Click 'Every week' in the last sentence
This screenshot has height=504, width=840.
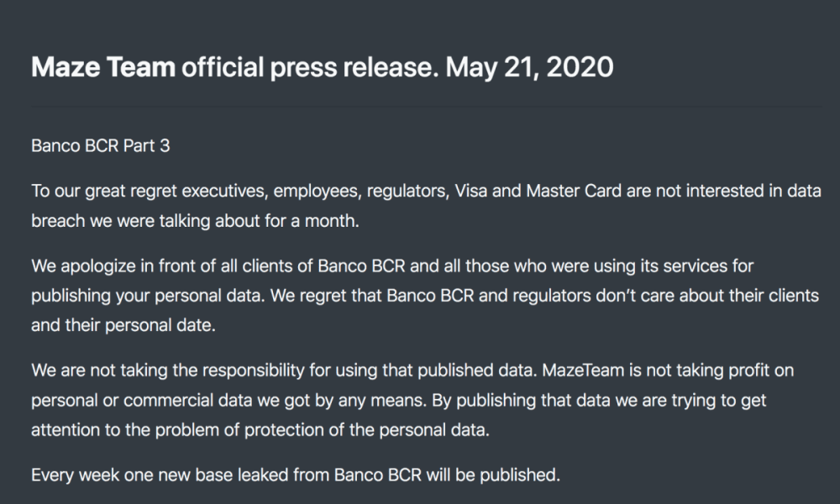(67, 475)
